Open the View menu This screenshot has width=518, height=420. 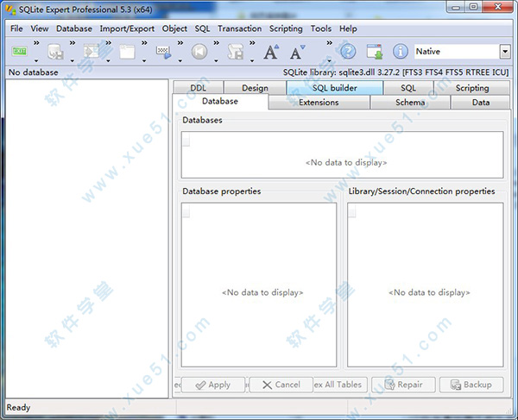40,28
